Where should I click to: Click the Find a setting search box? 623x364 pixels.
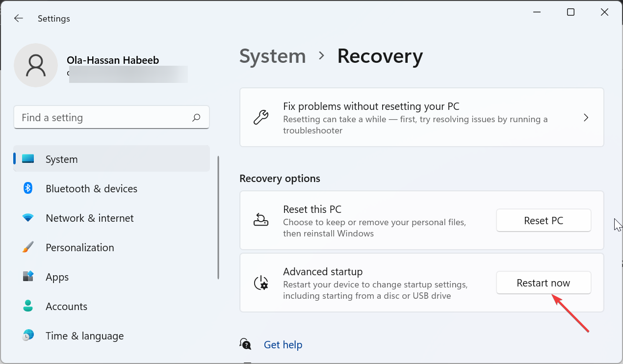pyautogui.click(x=103, y=118)
